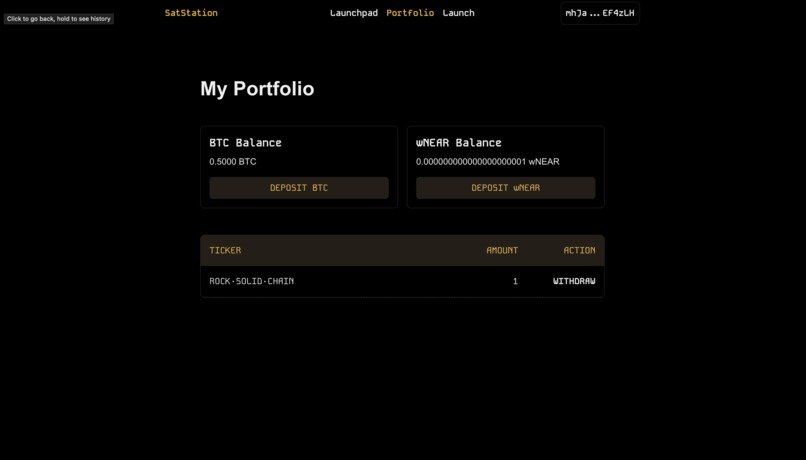
Task: Click the mhJa...EF4zLH wallet address button
Action: click(x=600, y=13)
